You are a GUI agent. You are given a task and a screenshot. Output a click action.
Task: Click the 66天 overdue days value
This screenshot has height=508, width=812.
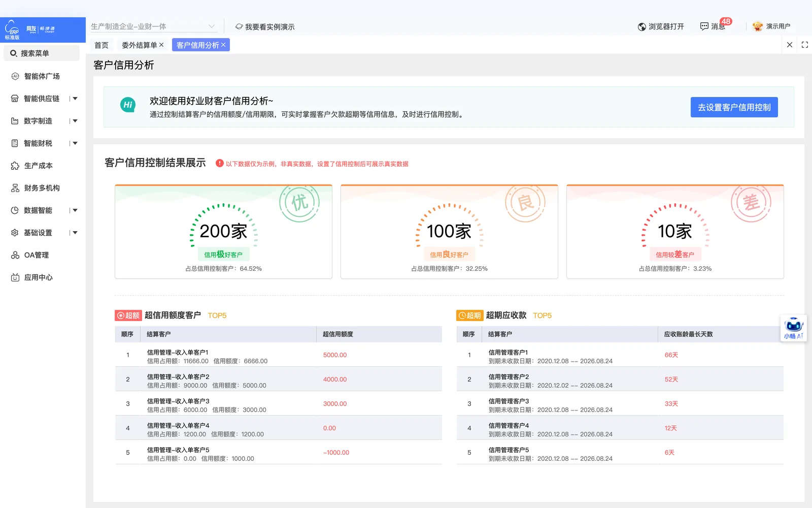click(x=671, y=355)
